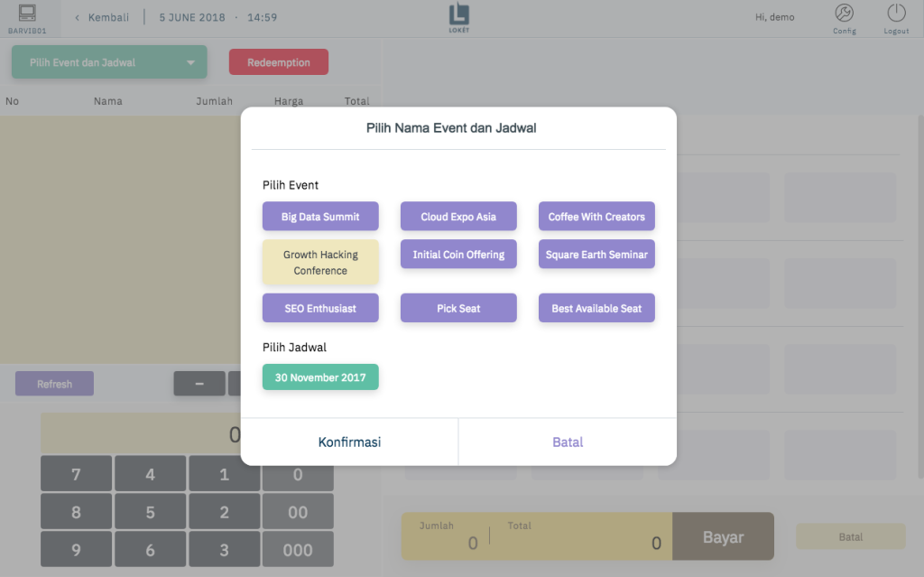Screen dimensions: 924x577
Task: Select the Initial Coin Offering event
Action: click(458, 255)
